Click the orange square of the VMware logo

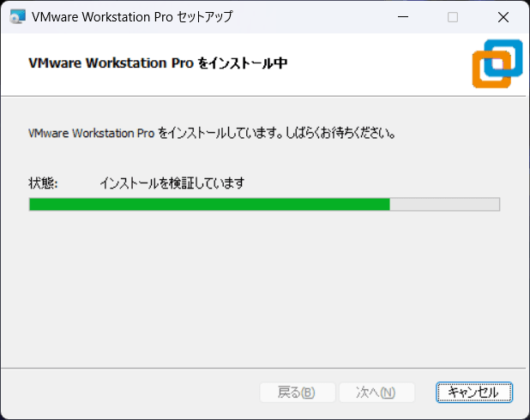pyautogui.click(x=491, y=70)
